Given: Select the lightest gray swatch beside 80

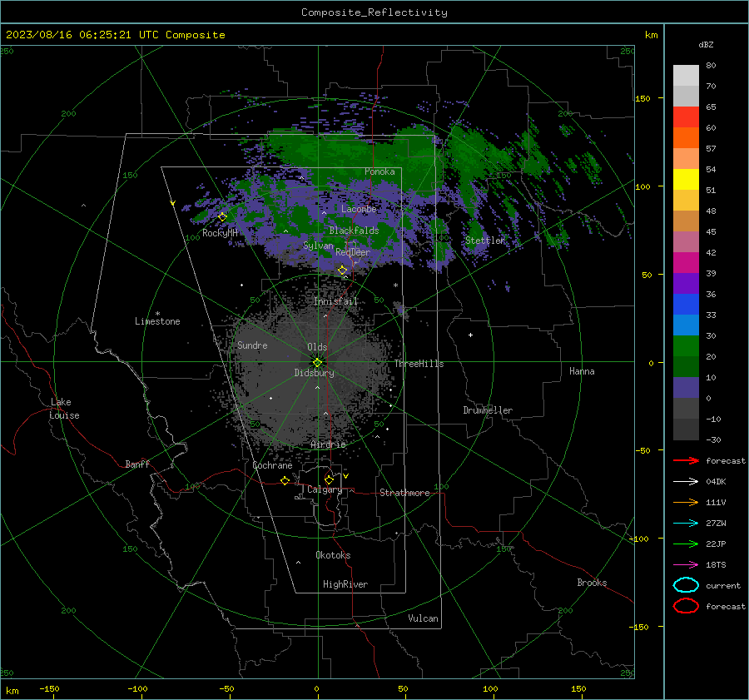Looking at the screenshot, I should click(686, 75).
